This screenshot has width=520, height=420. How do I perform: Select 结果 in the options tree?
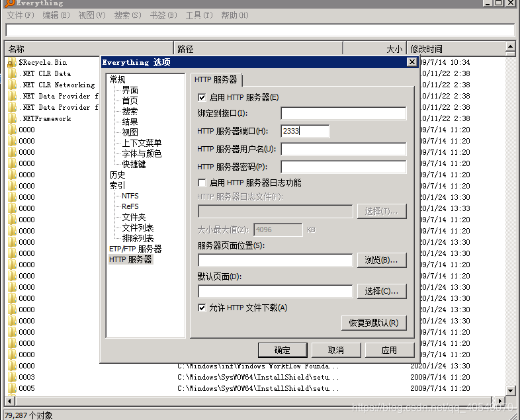click(130, 122)
